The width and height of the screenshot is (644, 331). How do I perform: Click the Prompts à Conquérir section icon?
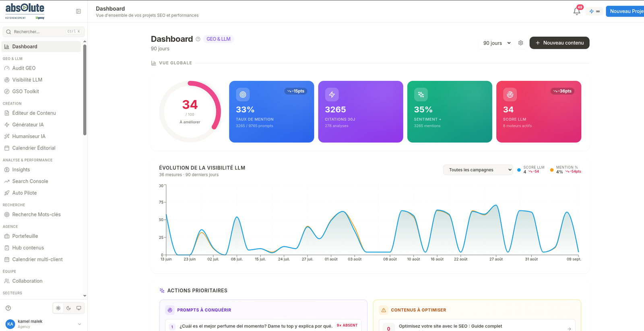[x=170, y=310]
